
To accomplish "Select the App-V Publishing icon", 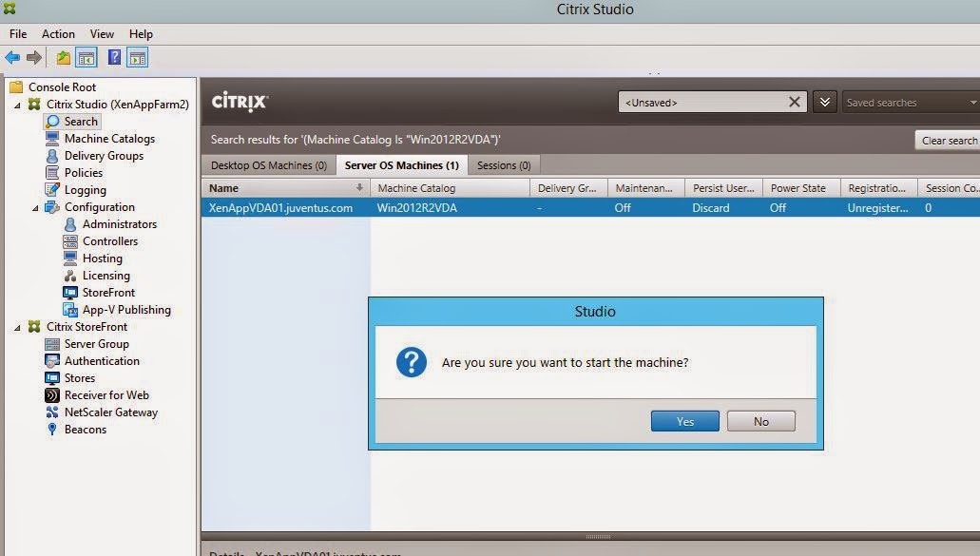I will point(70,309).
